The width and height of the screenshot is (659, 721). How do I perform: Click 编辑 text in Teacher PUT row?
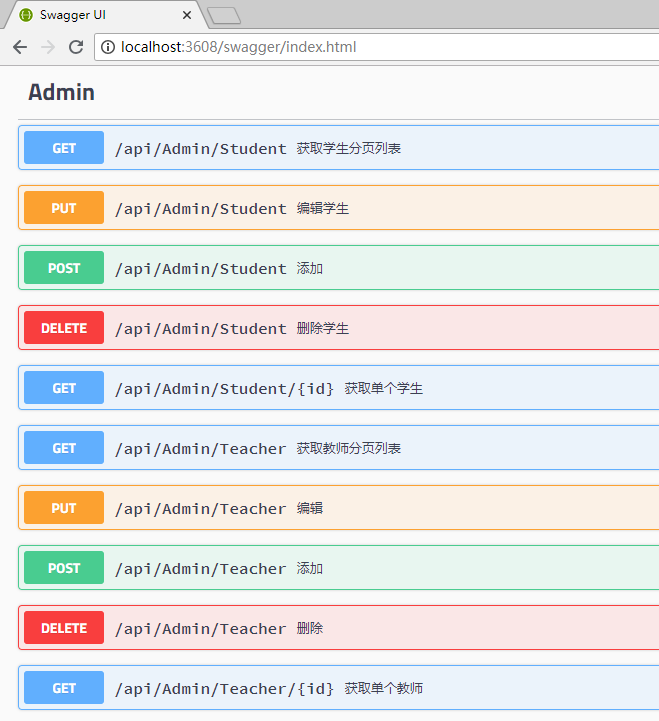click(x=309, y=508)
